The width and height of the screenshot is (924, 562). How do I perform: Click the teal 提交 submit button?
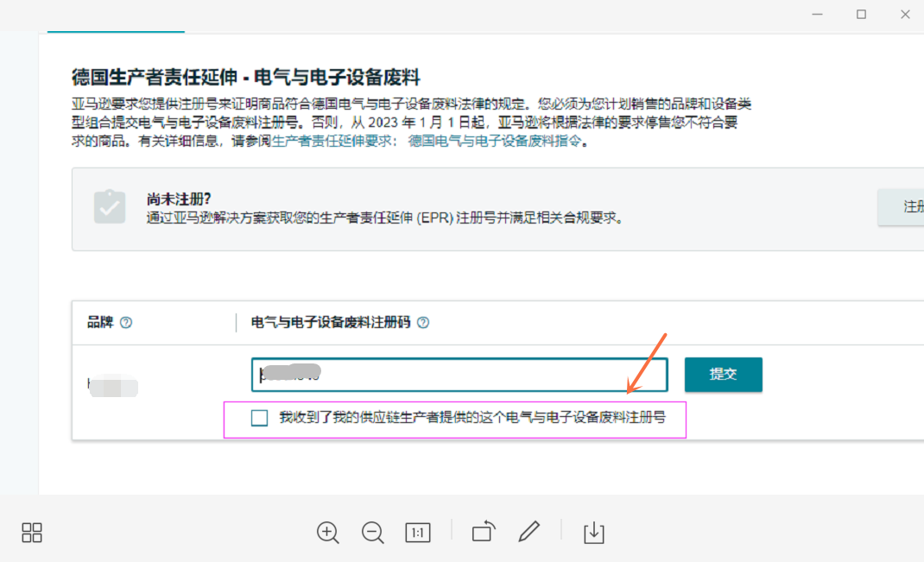point(723,375)
